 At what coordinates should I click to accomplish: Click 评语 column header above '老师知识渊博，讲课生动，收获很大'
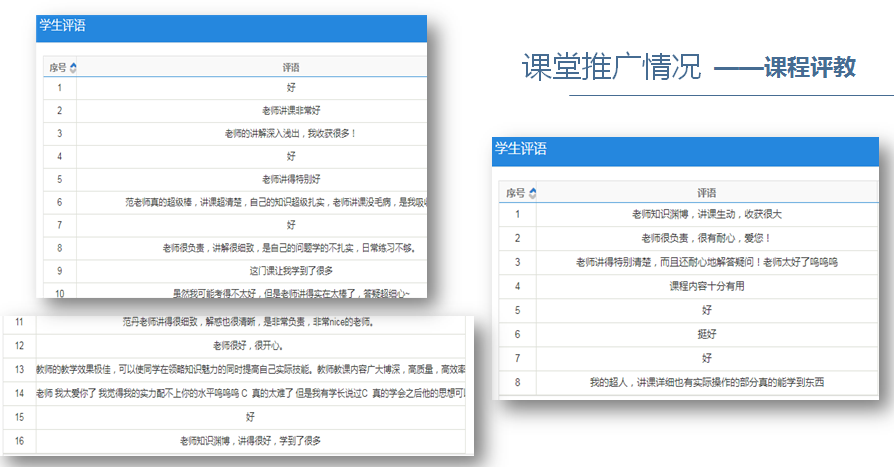point(706,193)
